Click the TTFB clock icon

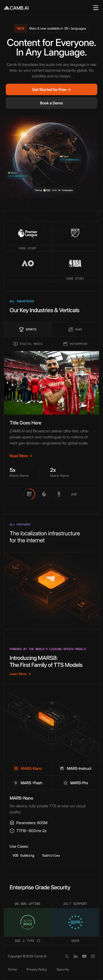click(12, 831)
